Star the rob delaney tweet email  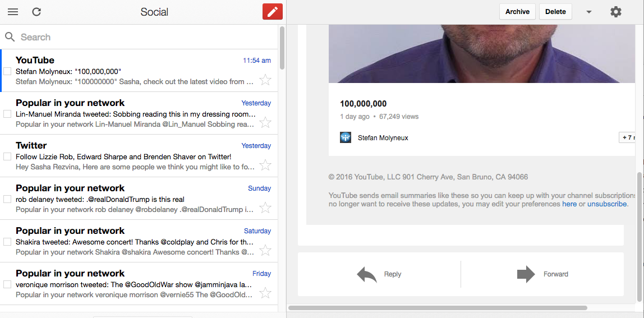coord(265,208)
